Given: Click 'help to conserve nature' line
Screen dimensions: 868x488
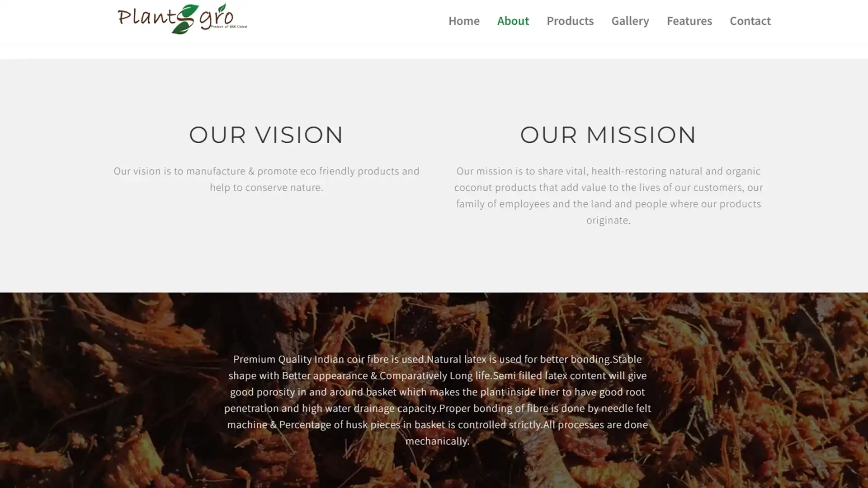Looking at the screenshot, I should [266, 187].
